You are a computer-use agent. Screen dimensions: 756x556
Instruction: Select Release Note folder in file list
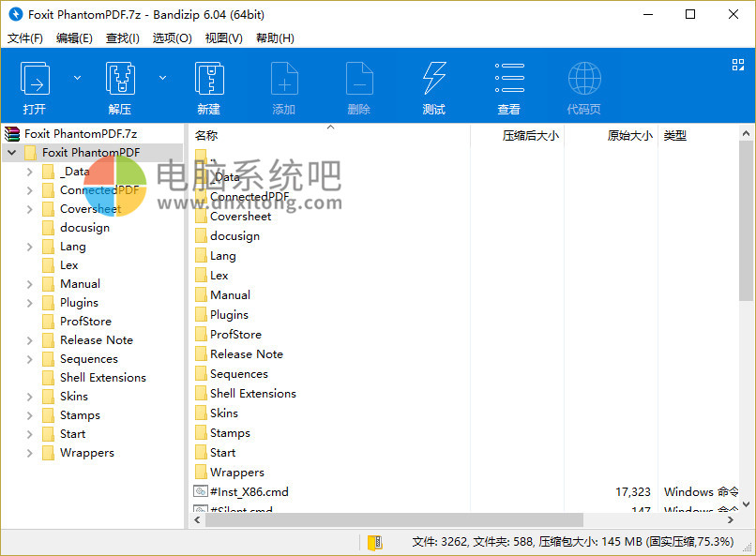[247, 354]
